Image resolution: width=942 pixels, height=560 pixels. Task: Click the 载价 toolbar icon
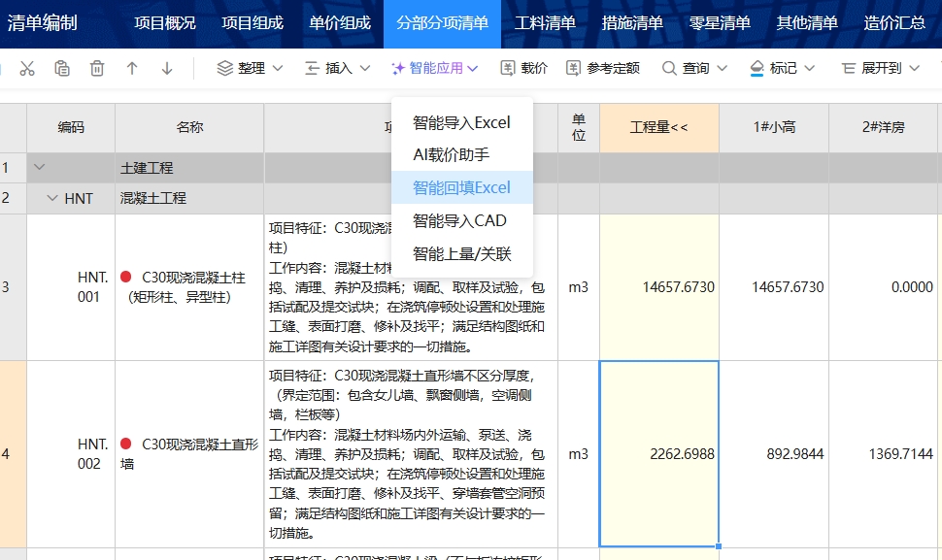coord(523,69)
